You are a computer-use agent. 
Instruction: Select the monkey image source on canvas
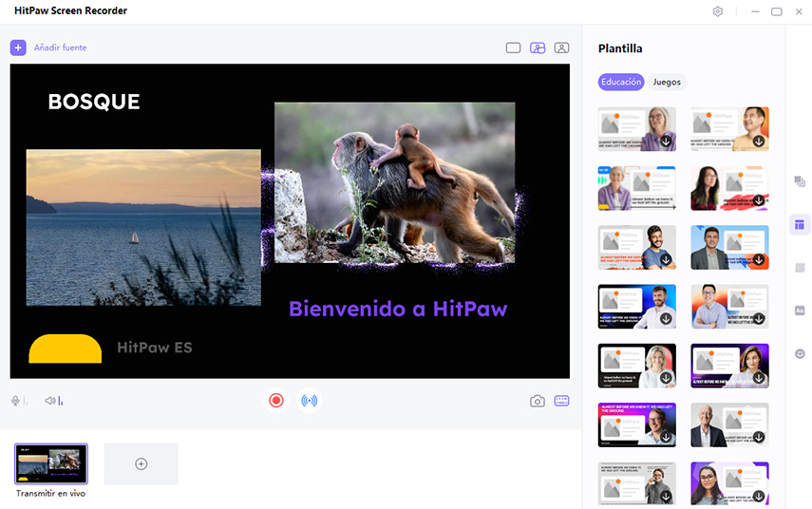coord(395,182)
